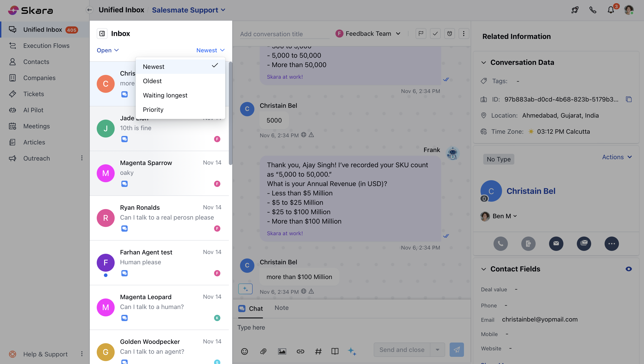Toggle the inbox panel collapse icon
Image resolution: width=644 pixels, height=364 pixels.
tap(102, 34)
